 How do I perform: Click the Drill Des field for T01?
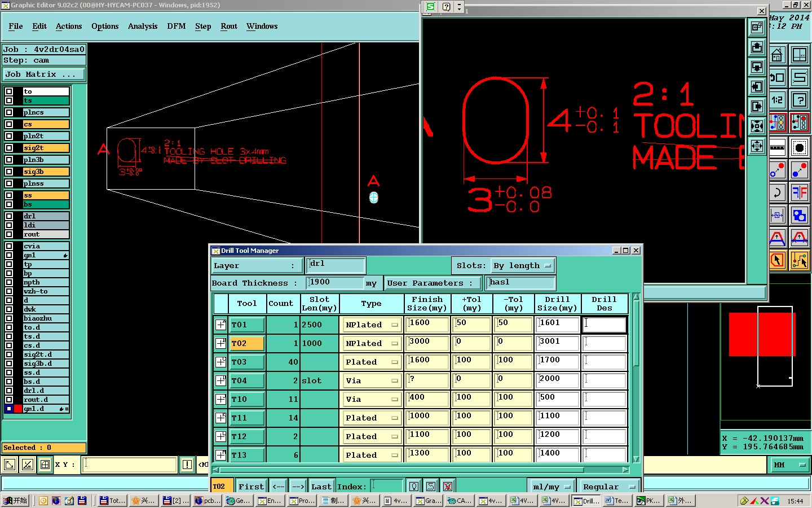tap(604, 325)
